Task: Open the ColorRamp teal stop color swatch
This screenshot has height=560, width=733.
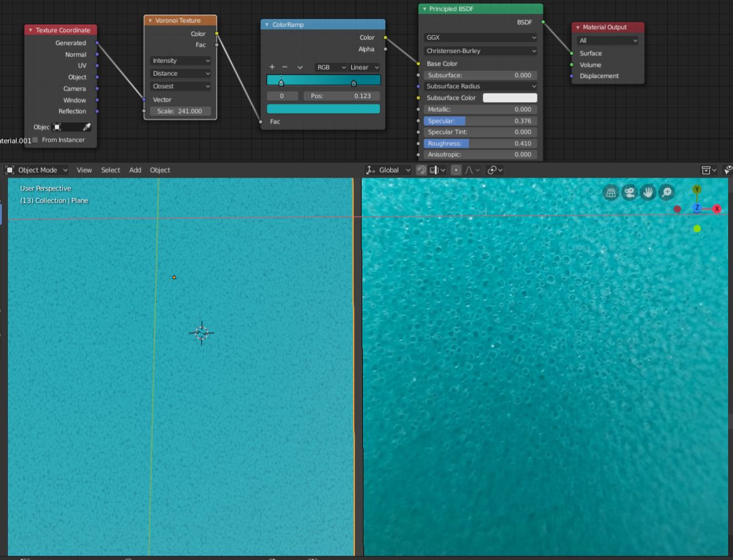Action: pyautogui.click(x=323, y=109)
